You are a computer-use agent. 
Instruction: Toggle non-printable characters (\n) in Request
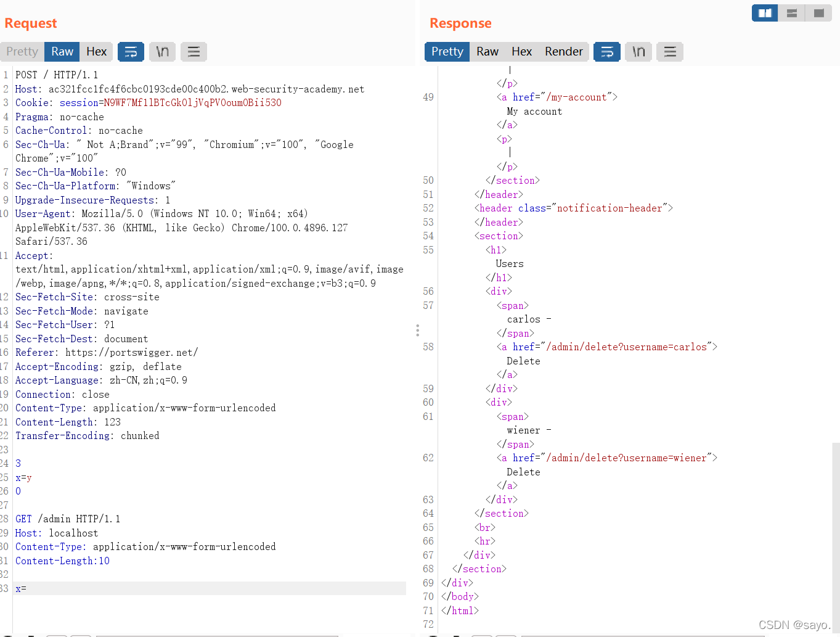click(162, 52)
